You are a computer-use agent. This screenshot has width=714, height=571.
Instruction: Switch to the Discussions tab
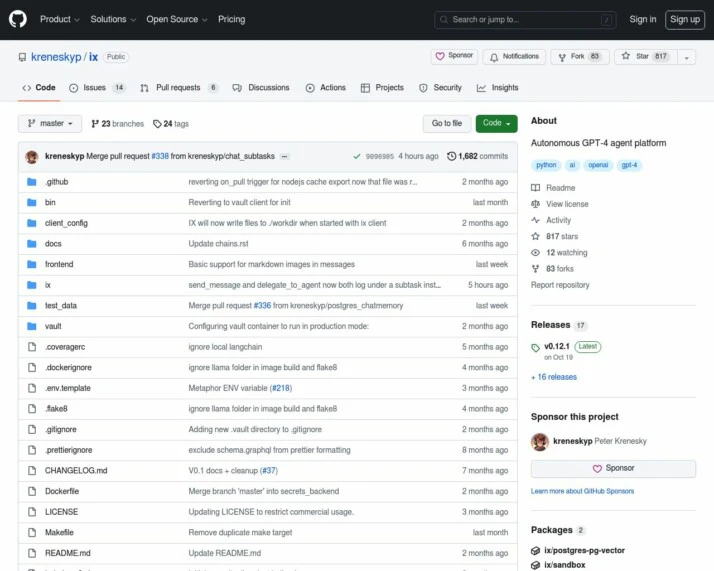pyautogui.click(x=261, y=88)
